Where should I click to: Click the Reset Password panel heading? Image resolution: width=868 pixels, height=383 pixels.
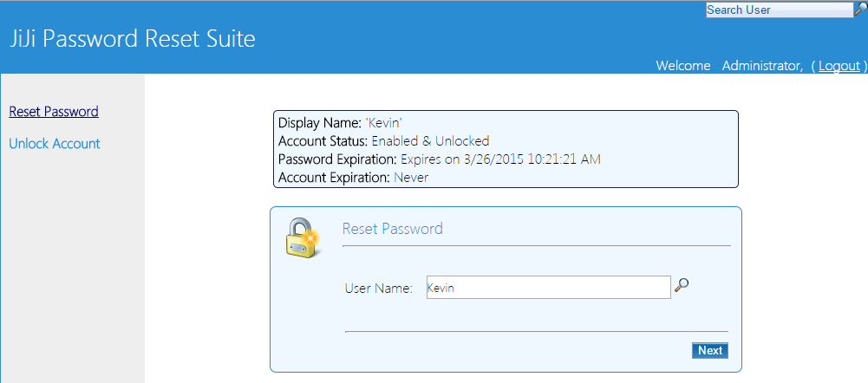393,229
